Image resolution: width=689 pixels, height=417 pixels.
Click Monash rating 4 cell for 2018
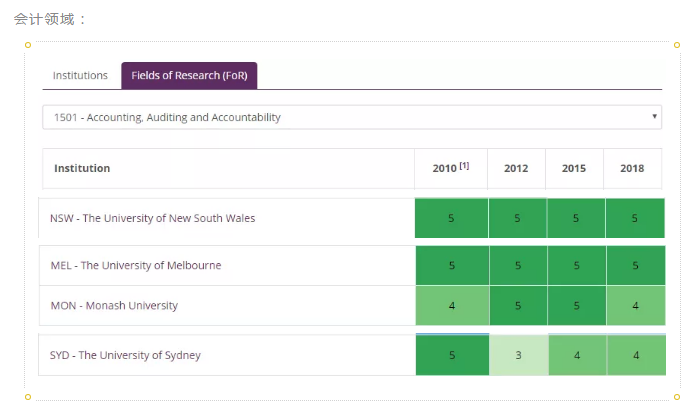click(636, 305)
